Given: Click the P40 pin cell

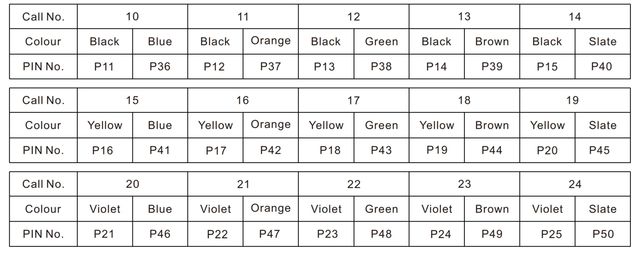Looking at the screenshot, I should point(603,67).
